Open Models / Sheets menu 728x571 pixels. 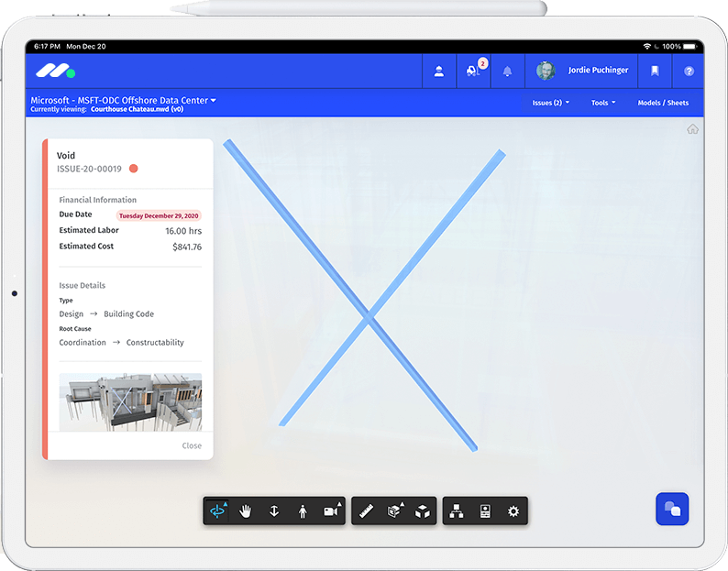[x=663, y=103]
